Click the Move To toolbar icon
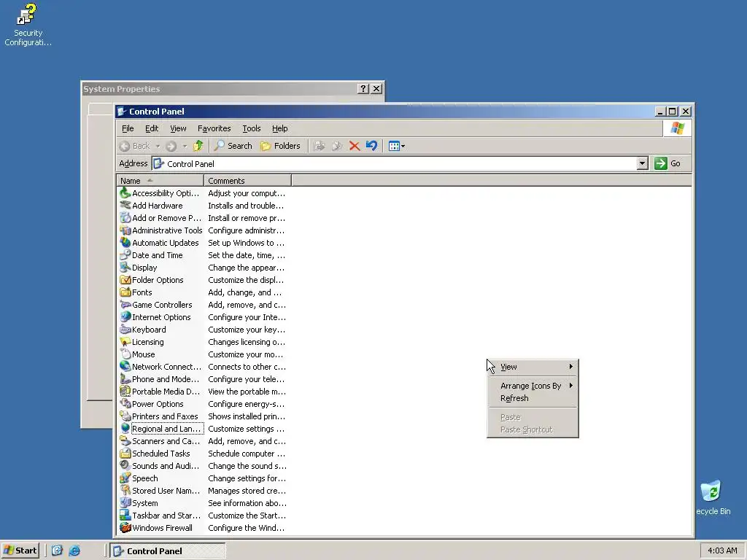 (x=320, y=146)
